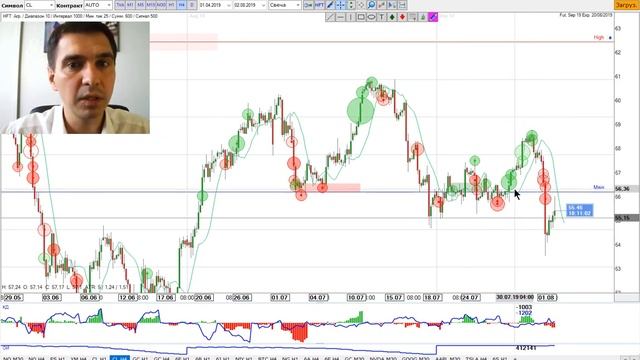Switch to the GOOG M30 bottom tab

coord(415,358)
